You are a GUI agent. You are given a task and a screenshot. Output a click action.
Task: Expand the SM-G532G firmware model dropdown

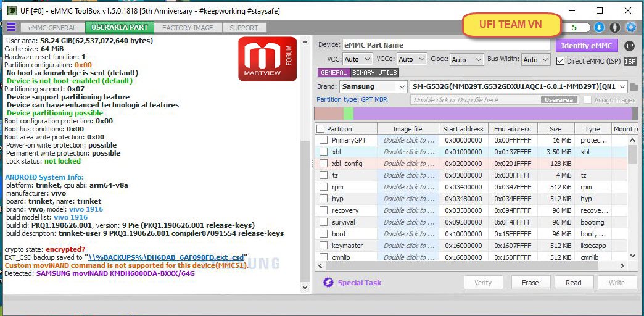tap(519, 86)
